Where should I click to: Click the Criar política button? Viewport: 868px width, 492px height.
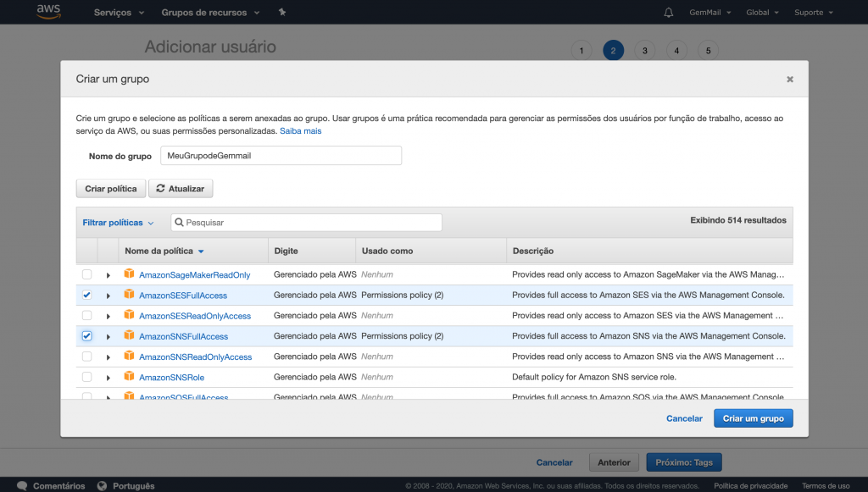[111, 189]
